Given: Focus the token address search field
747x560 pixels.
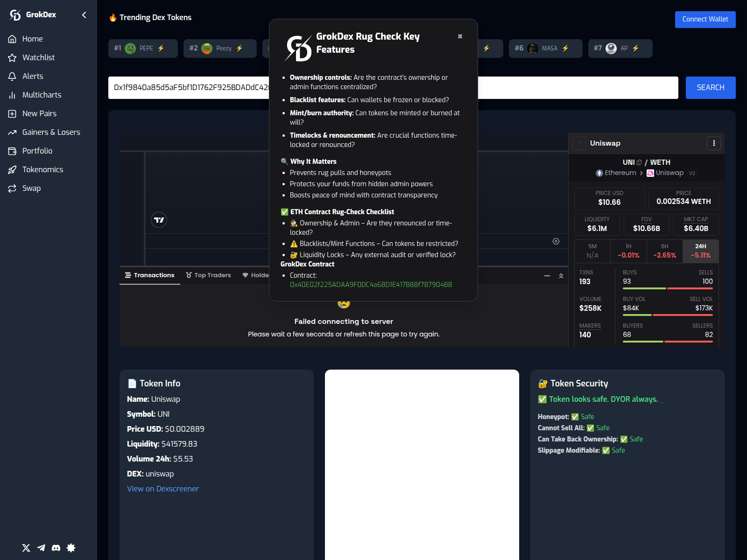Looking at the screenshot, I should (393, 88).
